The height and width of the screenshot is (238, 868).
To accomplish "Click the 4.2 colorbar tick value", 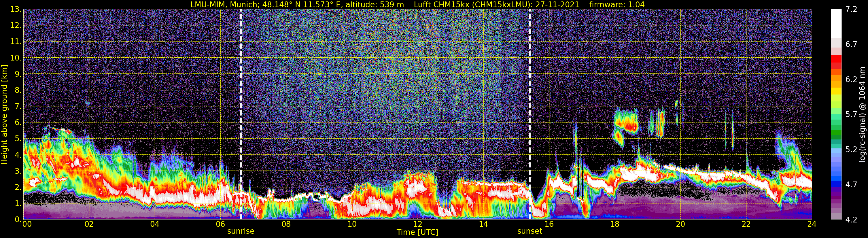I will coord(852,220).
